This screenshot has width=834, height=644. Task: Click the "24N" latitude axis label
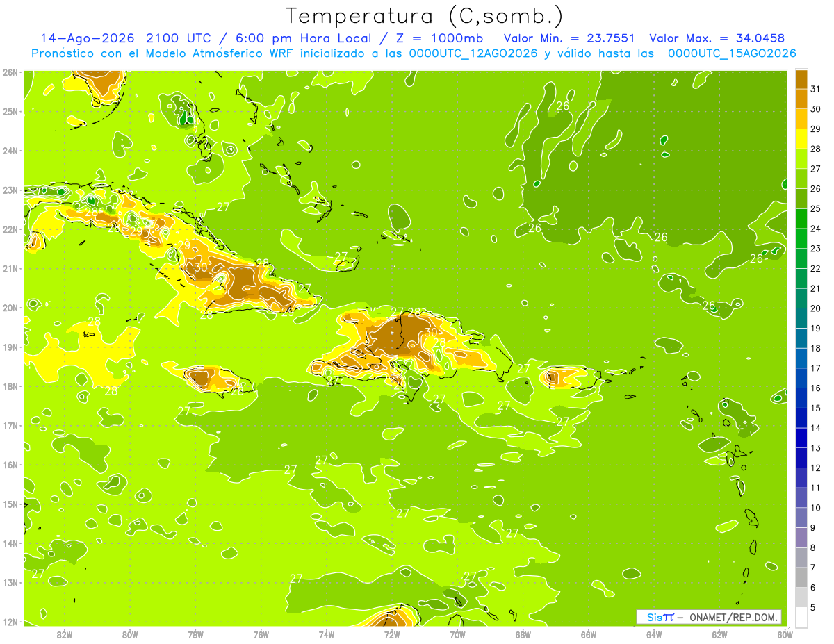[x=10, y=151]
